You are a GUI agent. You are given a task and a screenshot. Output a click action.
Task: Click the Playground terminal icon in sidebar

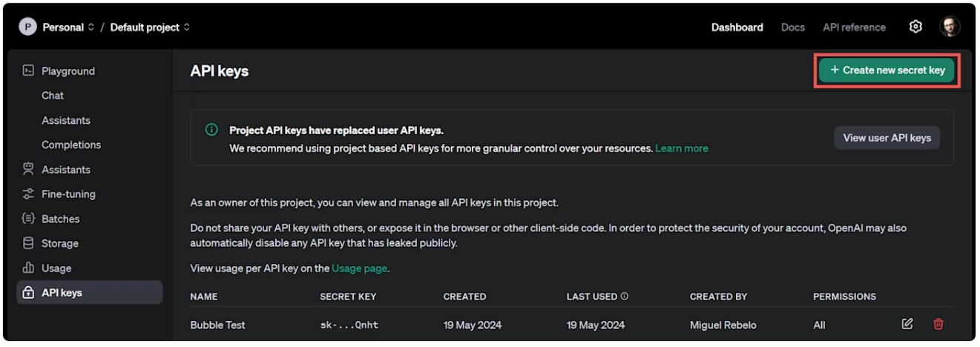coord(28,70)
